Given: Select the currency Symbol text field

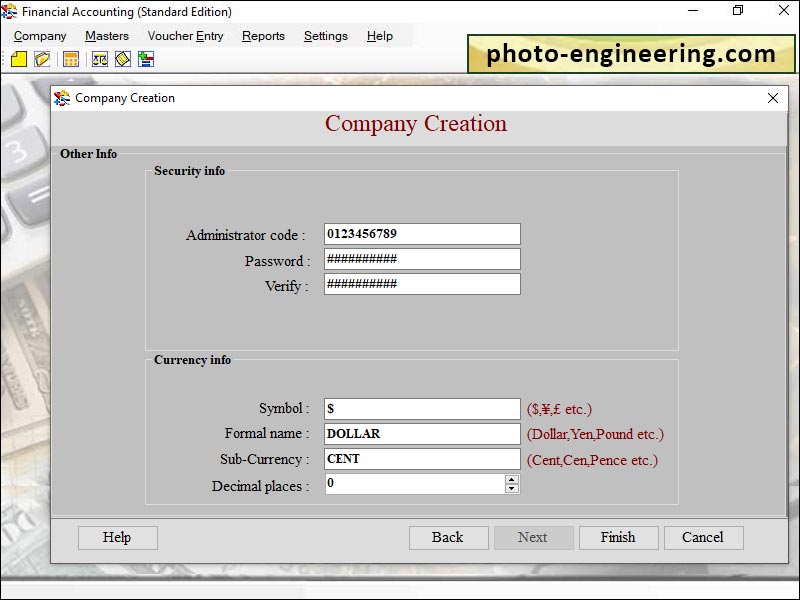Looking at the screenshot, I should coord(420,408).
